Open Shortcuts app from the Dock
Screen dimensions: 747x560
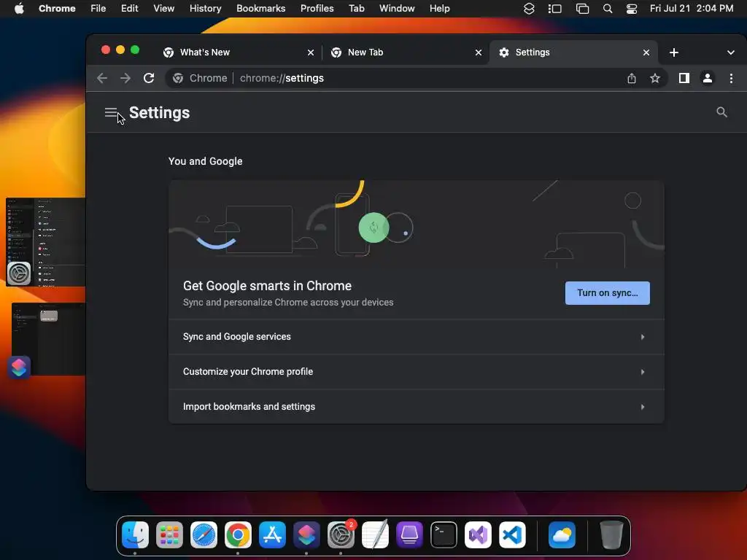(x=306, y=534)
